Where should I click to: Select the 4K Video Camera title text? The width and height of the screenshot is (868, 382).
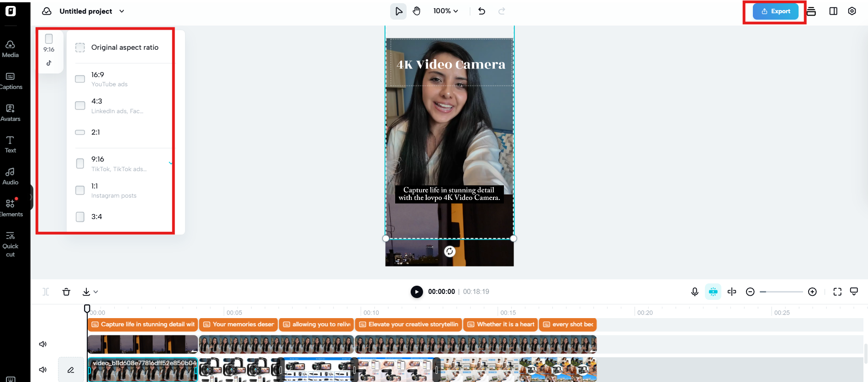pos(451,64)
